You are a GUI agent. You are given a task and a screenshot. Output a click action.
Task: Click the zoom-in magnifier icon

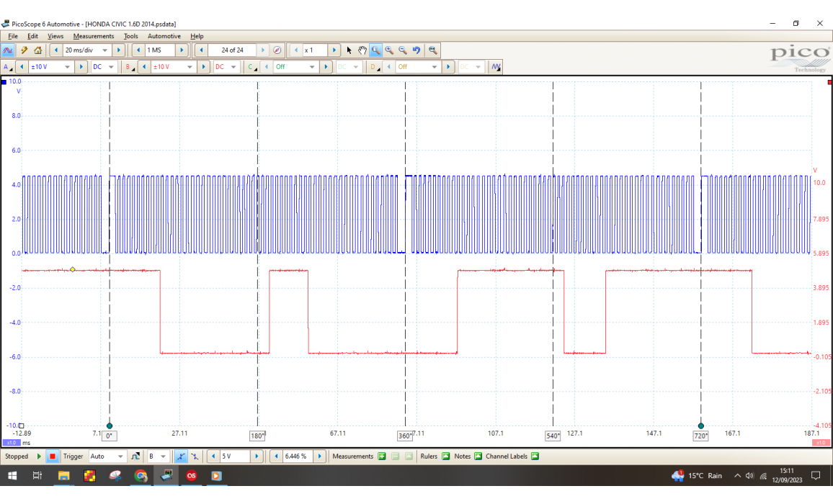tap(389, 50)
